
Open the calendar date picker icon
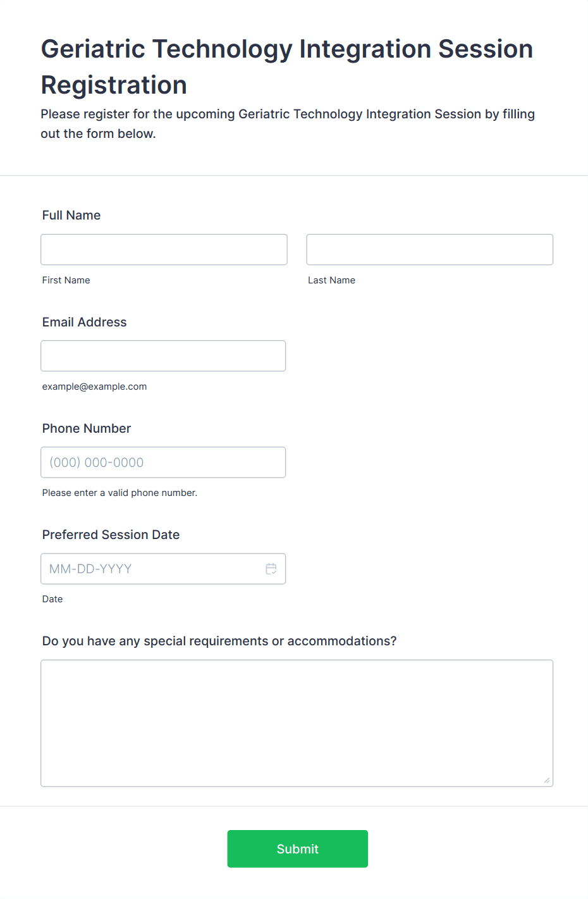pyautogui.click(x=271, y=569)
